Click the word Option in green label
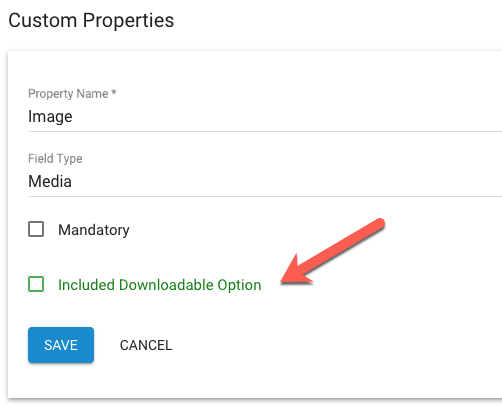This screenshot has height=414, width=502. [239, 286]
